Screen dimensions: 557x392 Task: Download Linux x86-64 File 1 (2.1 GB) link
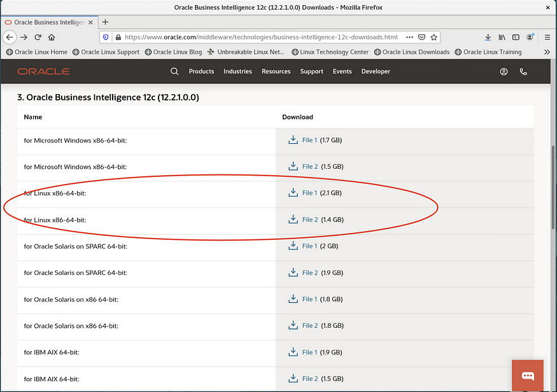pyautogui.click(x=309, y=193)
